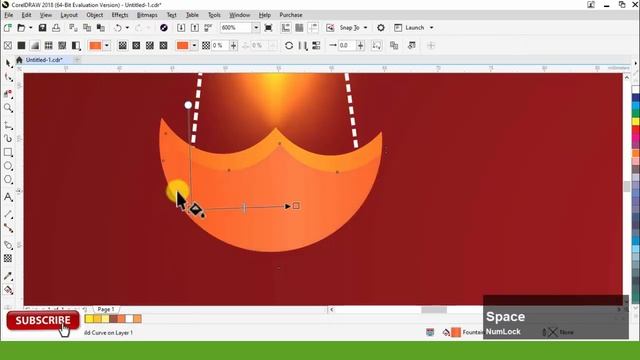The image size is (640, 360).
Task: Click the Print icon
Action: point(56,28)
